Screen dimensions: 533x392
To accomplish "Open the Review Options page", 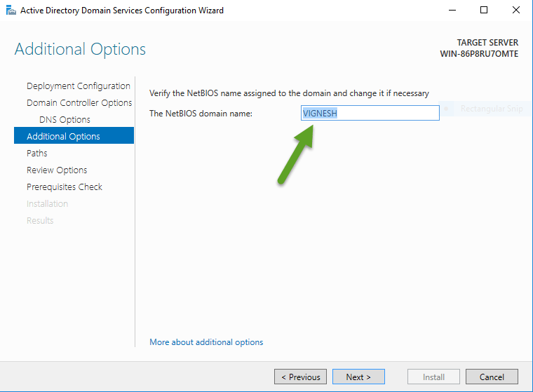I will point(57,170).
